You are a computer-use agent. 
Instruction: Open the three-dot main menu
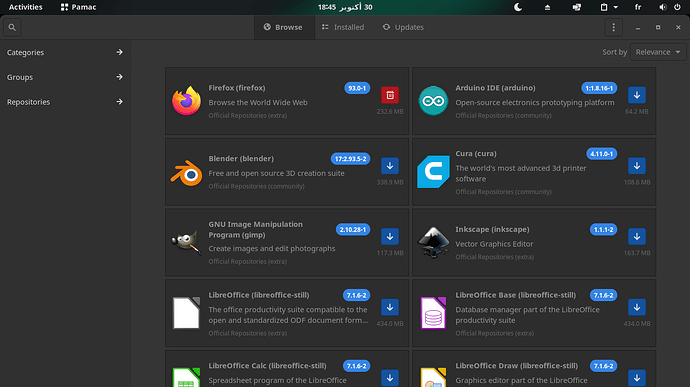[613, 27]
